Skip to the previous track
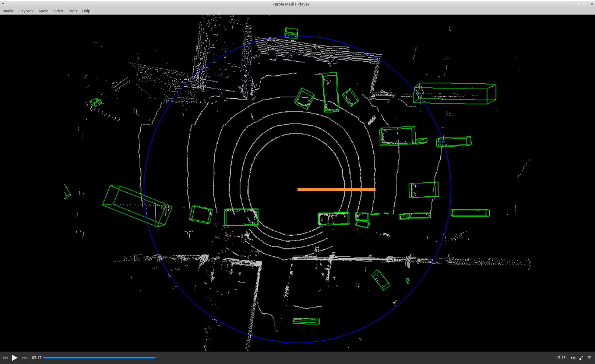Viewport: 595px width, 364px height. click(x=5, y=358)
